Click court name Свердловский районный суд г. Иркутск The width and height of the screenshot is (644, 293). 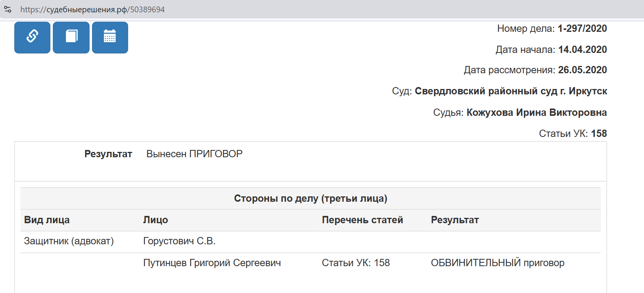click(x=511, y=91)
